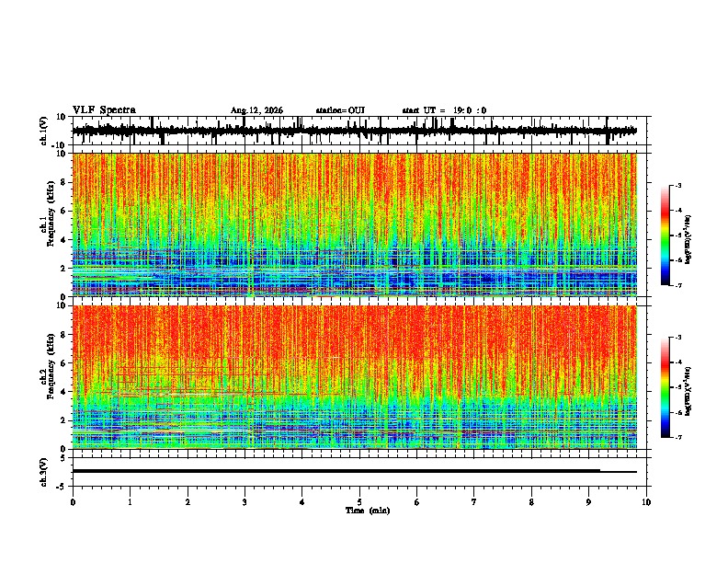Image resolution: width=728 pixels, height=563 pixels.
Task: Click the ch.2 color bar log(PSD) label
Action: [x=688, y=391]
